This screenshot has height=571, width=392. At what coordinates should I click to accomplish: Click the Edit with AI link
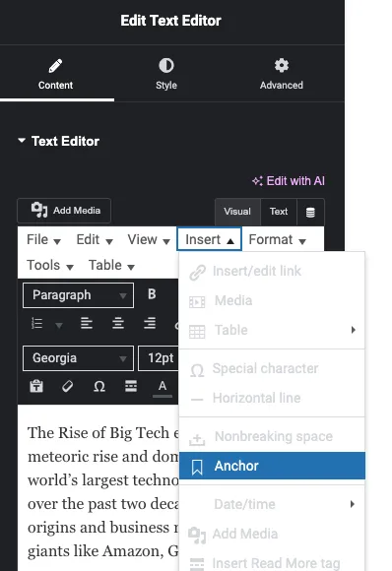click(289, 181)
